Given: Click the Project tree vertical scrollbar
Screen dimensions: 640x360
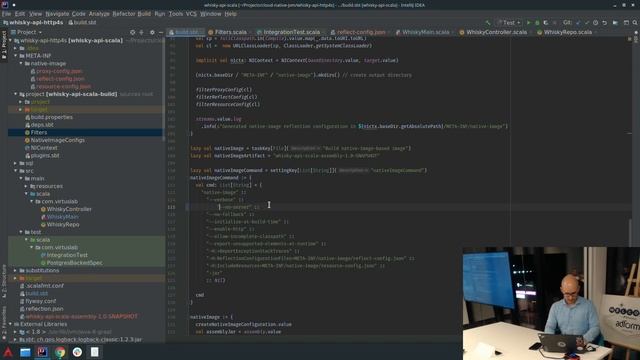Looking at the screenshot, I should (163, 90).
